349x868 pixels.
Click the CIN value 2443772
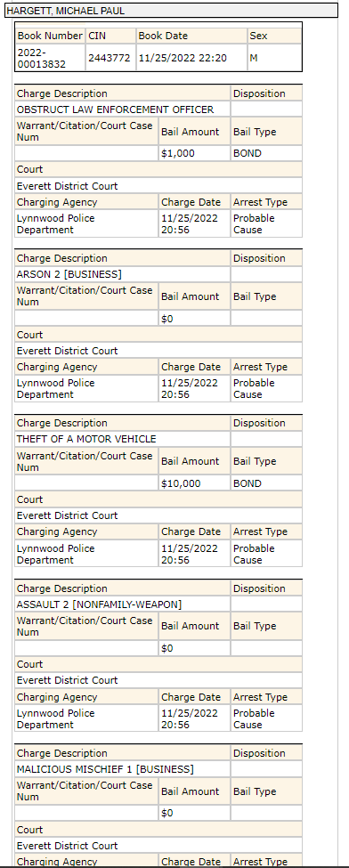[110, 58]
